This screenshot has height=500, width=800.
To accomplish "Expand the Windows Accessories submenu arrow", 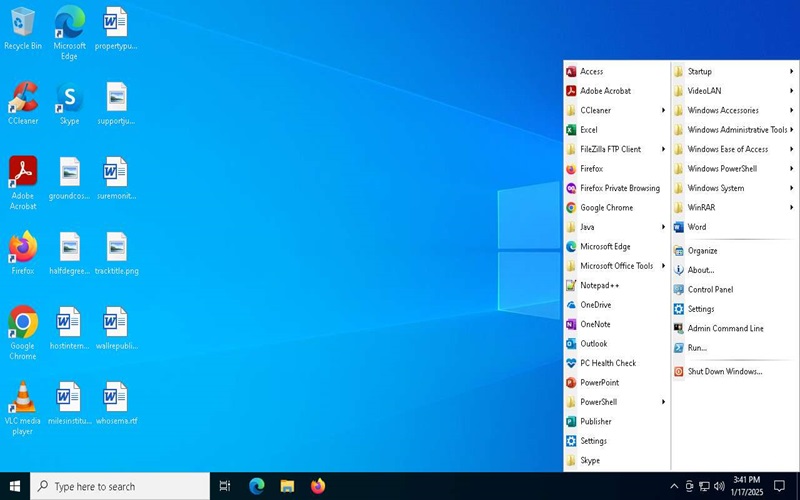I will (x=791, y=110).
